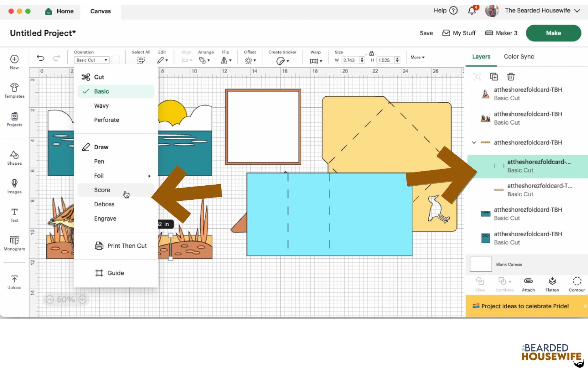Choose Basic cut option
Screen dimensions: 588x374
point(116,91)
